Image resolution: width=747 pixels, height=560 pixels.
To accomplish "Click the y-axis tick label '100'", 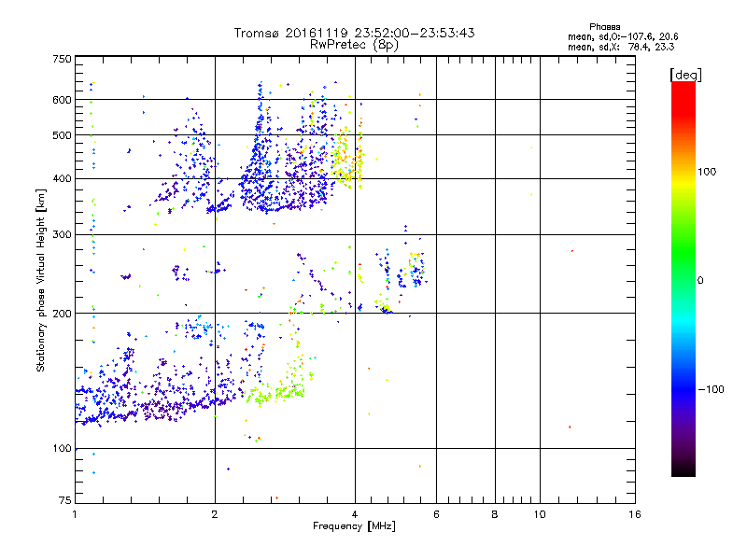I will 63,449.
